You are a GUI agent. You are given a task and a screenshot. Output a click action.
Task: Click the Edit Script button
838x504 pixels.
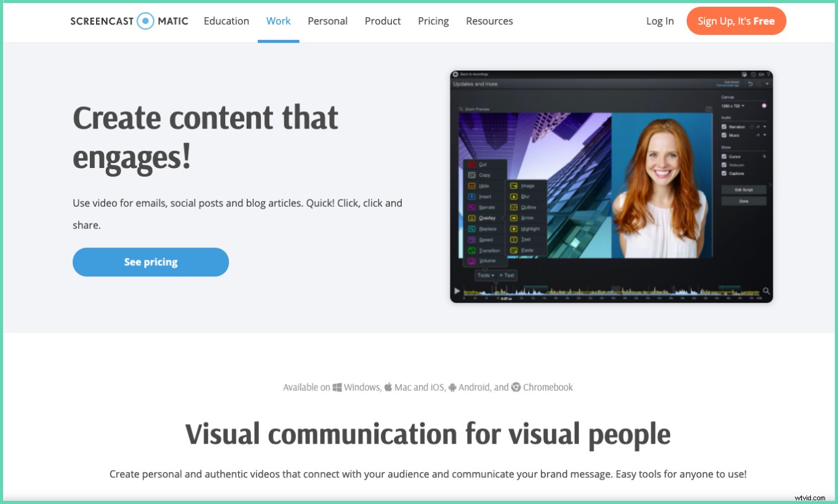click(744, 190)
